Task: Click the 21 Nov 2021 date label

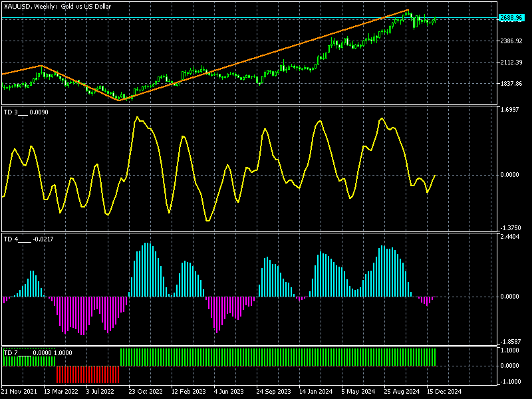Action: (19, 392)
